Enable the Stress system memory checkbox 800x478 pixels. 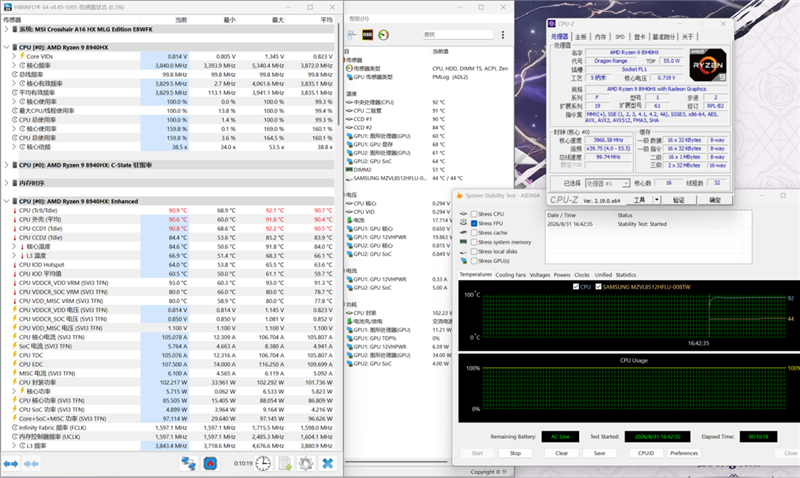click(x=474, y=242)
